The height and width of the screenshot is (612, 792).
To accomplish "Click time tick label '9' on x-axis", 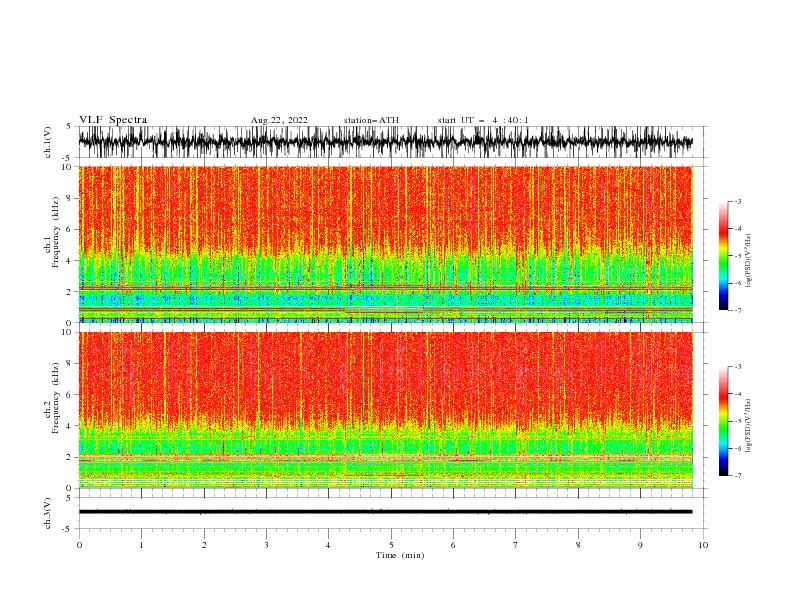I will pos(640,545).
